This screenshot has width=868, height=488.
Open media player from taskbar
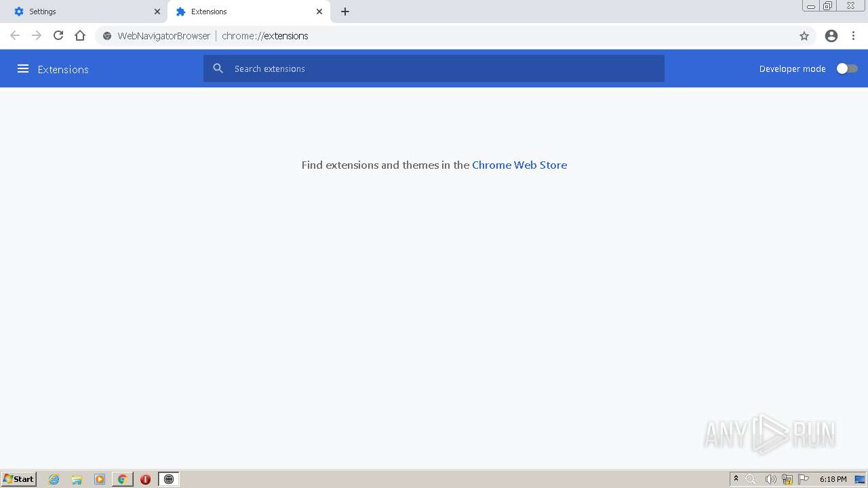coord(100,479)
